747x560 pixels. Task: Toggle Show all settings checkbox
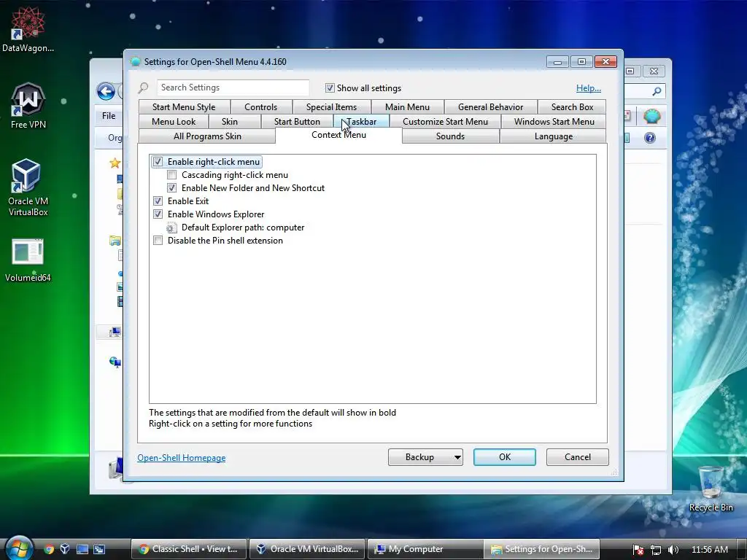point(330,87)
